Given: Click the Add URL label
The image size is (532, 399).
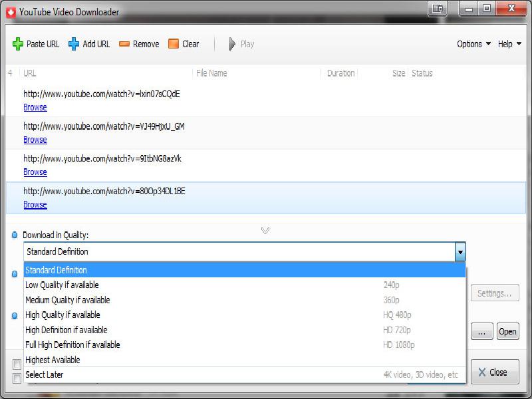Looking at the screenshot, I should (x=96, y=44).
